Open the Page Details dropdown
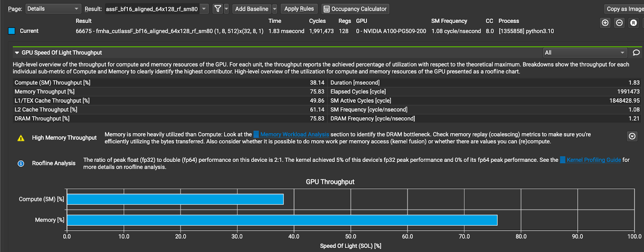644x252 pixels. pyautogui.click(x=53, y=9)
